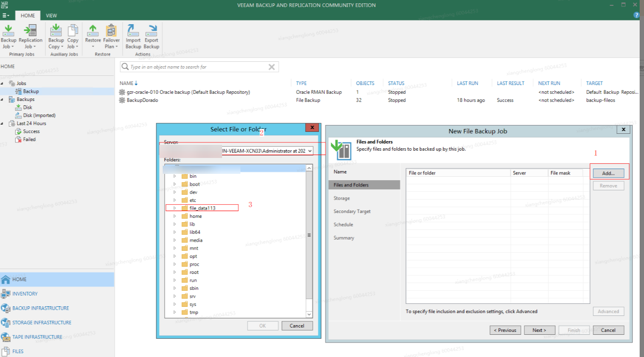Open the help question mark icon
This screenshot has width=644, height=357.
637,15
